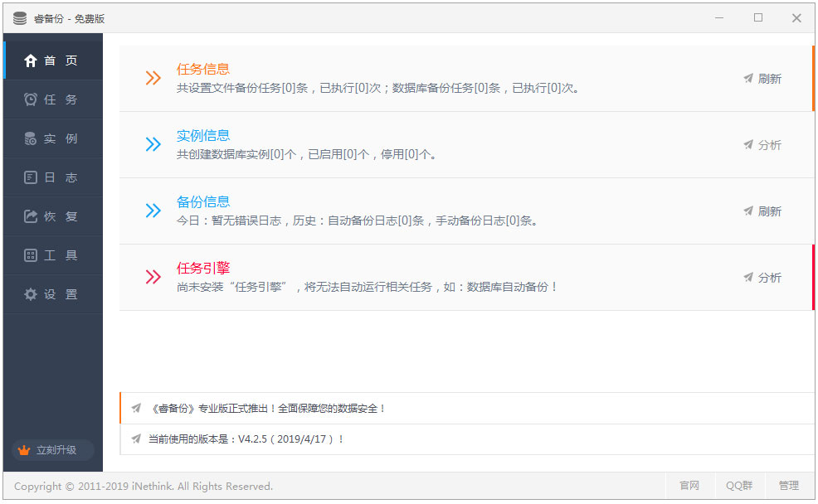Click the alarm clock 任务 icon

point(31,99)
